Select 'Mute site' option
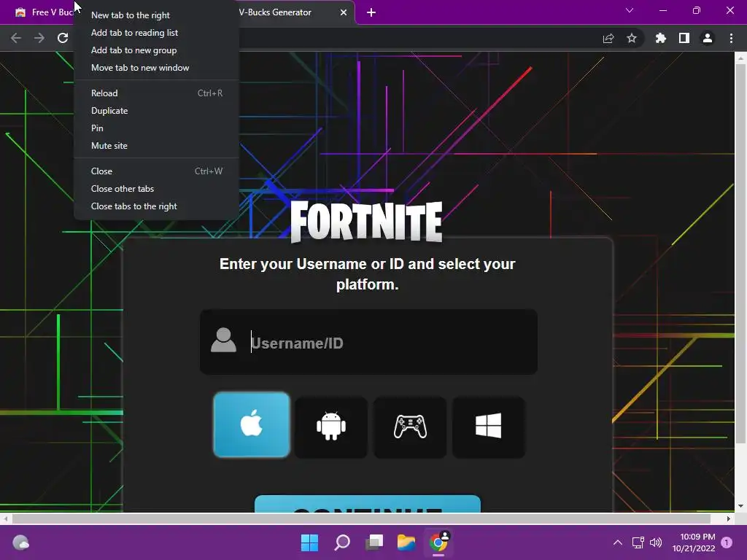The width and height of the screenshot is (747, 560). (156, 146)
